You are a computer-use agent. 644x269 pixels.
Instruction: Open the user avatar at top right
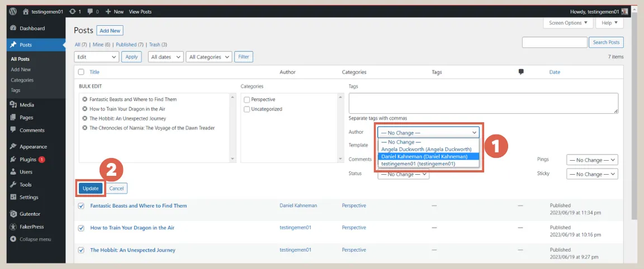click(624, 12)
